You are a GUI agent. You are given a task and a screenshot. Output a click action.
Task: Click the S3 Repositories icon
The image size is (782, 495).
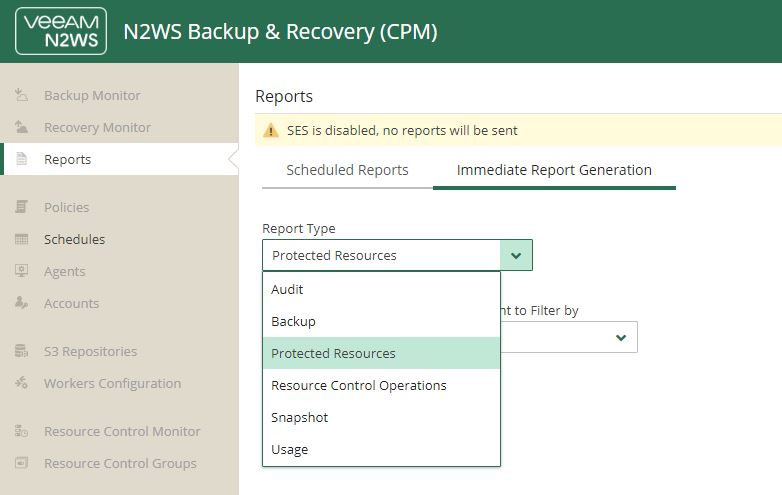click(x=21, y=351)
